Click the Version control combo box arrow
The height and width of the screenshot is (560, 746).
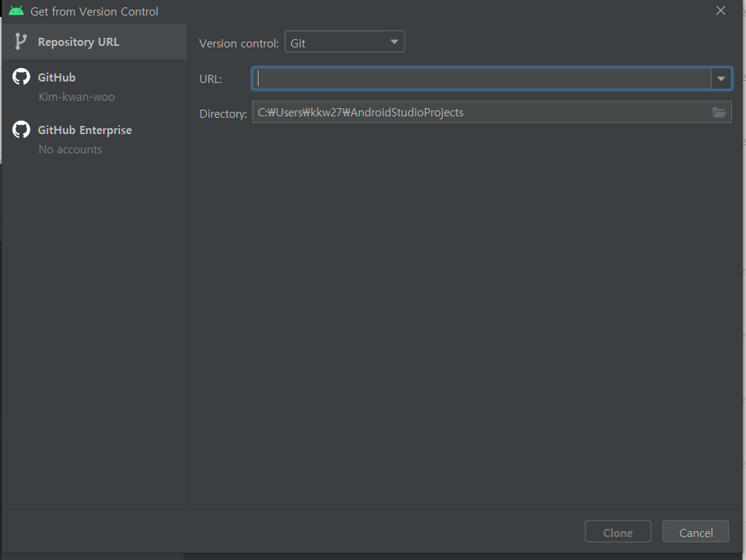tap(395, 41)
